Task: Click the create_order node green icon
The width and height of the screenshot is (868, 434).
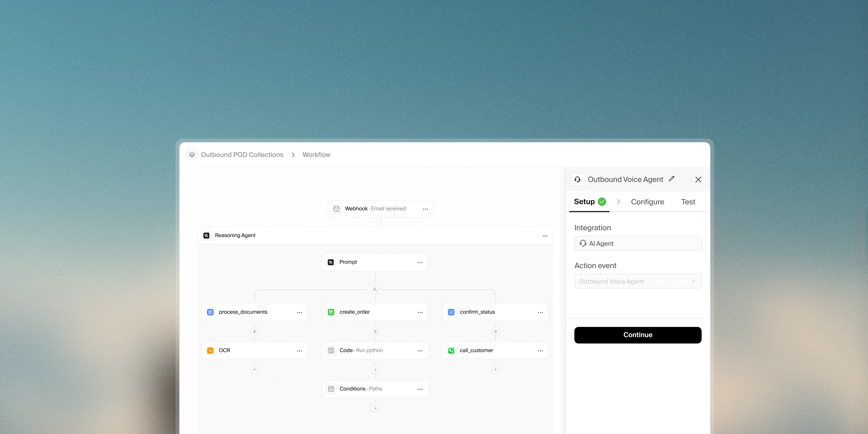Action: [331, 312]
